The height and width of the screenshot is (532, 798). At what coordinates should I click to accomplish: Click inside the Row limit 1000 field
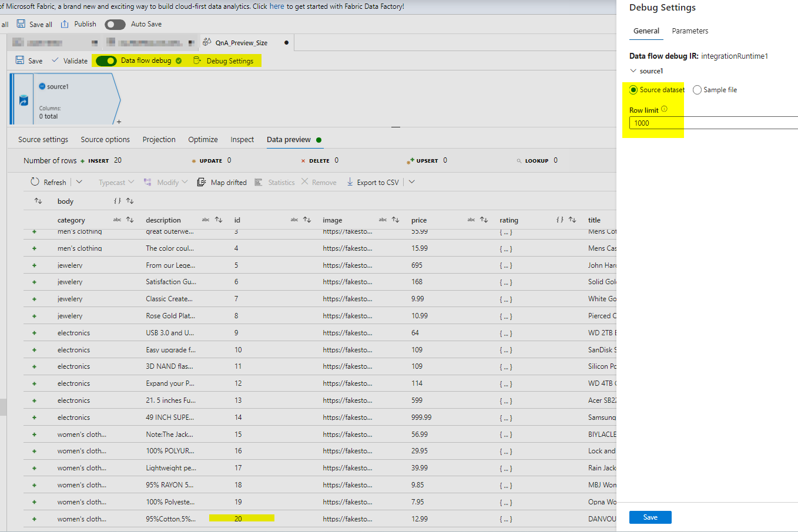(x=658, y=123)
